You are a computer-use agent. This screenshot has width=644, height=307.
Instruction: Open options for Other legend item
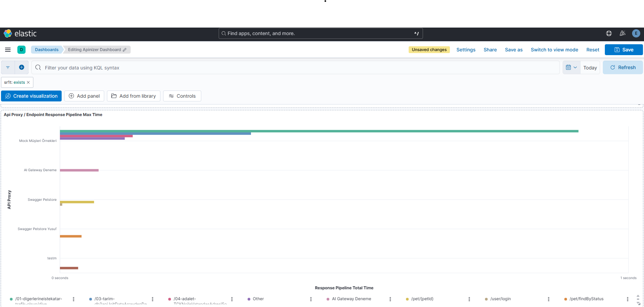coord(311,299)
